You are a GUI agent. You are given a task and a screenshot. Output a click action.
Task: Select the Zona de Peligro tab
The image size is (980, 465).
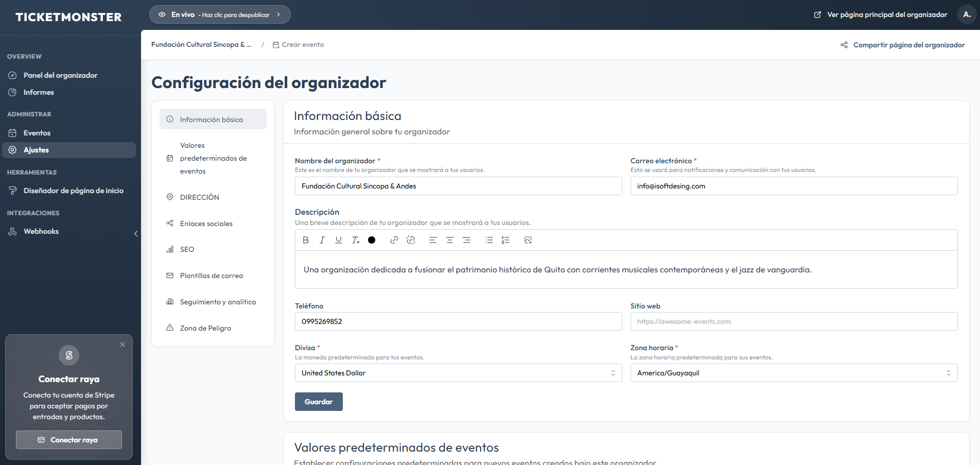pos(213,328)
